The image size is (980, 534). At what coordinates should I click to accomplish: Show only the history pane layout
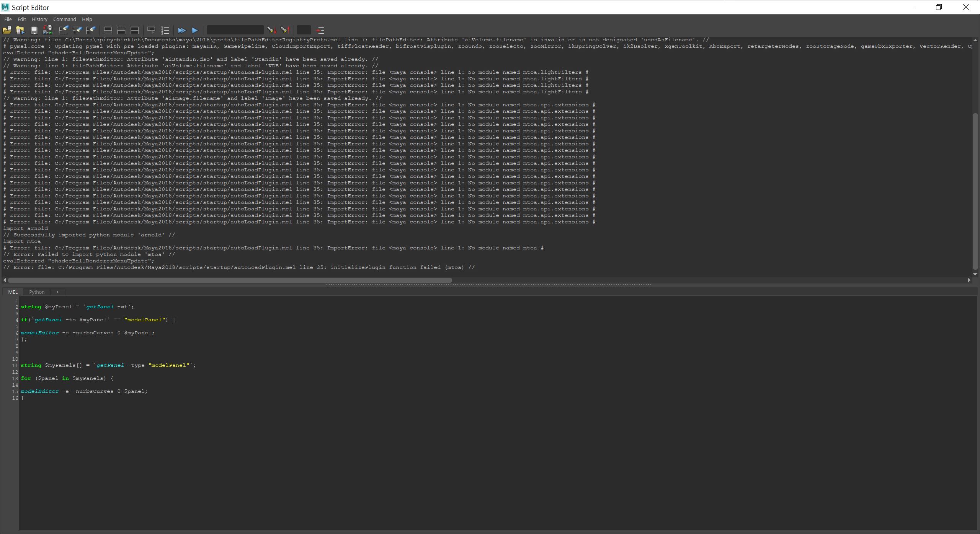pyautogui.click(x=108, y=30)
